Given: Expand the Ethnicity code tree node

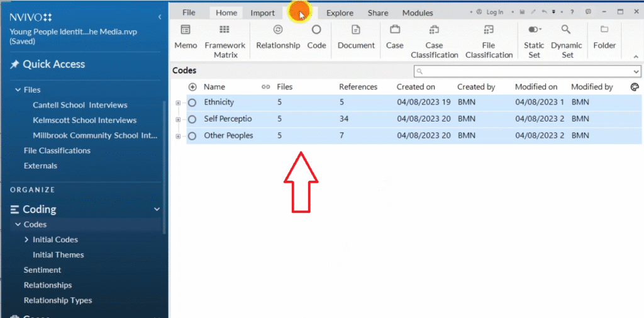Looking at the screenshot, I should tap(179, 102).
